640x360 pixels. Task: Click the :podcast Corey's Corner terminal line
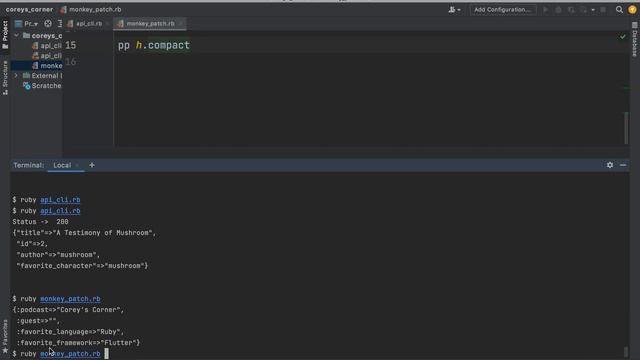tap(68, 310)
